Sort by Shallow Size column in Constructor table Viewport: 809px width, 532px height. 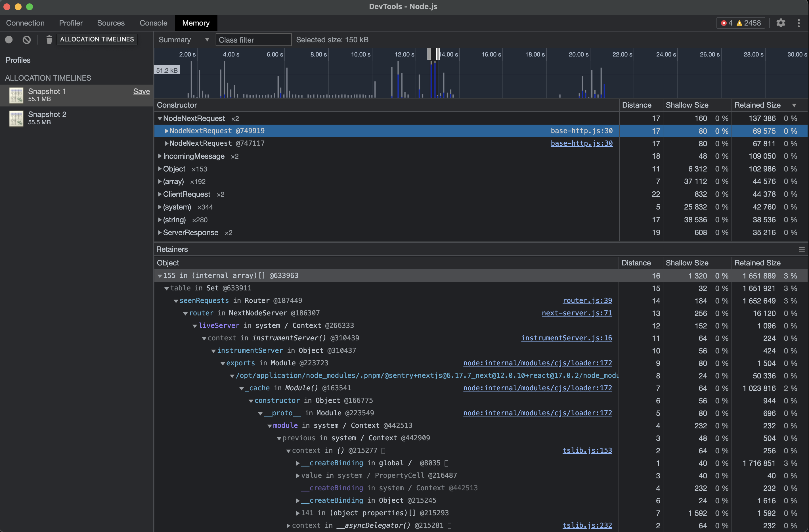(697, 105)
